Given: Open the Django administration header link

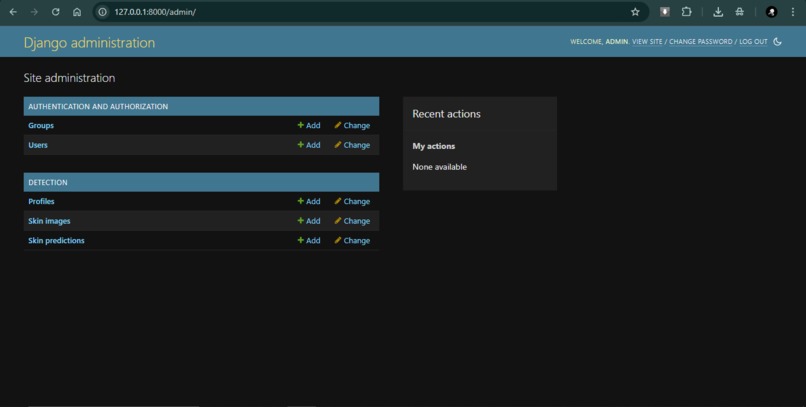Looking at the screenshot, I should 89,42.
